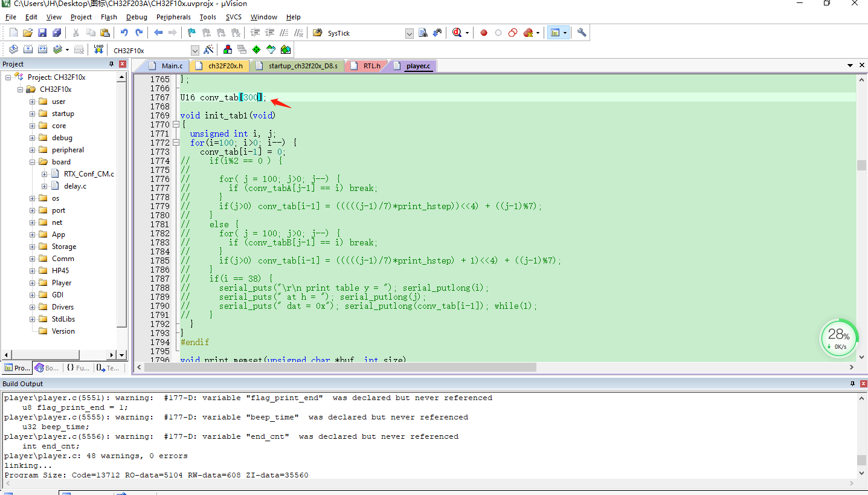Collapse fold marker at line 1772
This screenshot has width=868, height=495.
(176, 143)
